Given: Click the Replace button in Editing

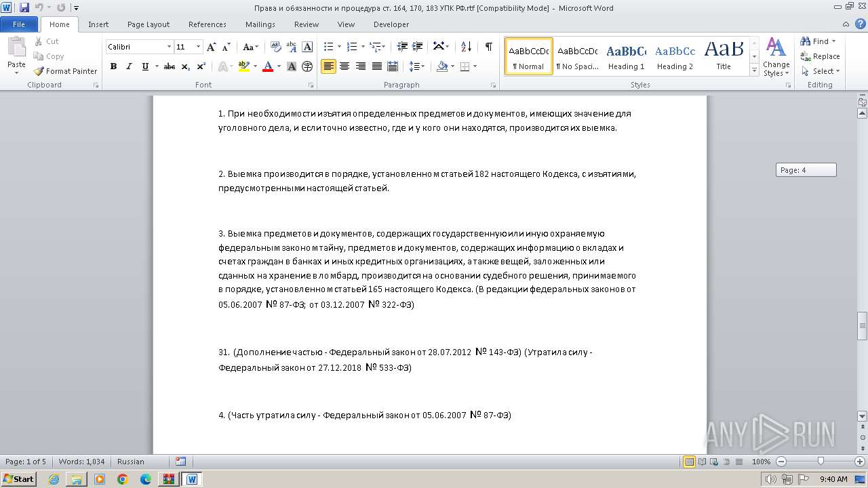Looking at the screenshot, I should 820,56.
